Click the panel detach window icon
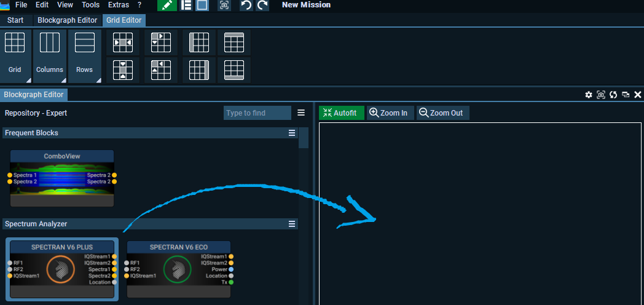 coord(626,95)
